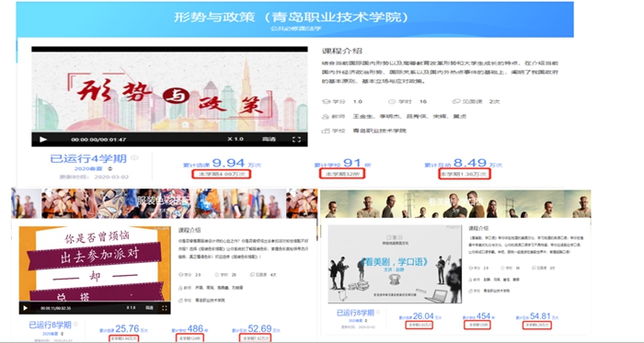Image resolution: width=644 pixels, height=343 pixels.
Task: Select the 累计学校 486 statistic
Action: point(190,329)
